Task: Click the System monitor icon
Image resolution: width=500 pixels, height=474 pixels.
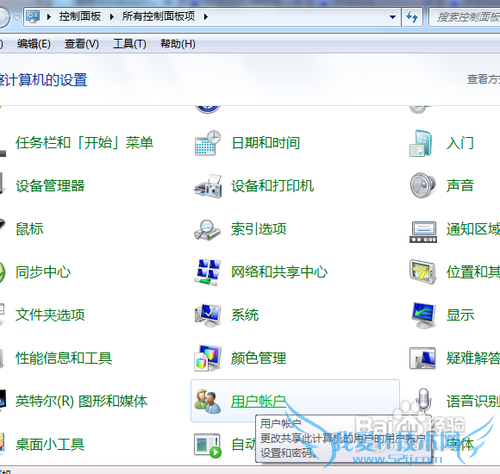Action: 208,315
